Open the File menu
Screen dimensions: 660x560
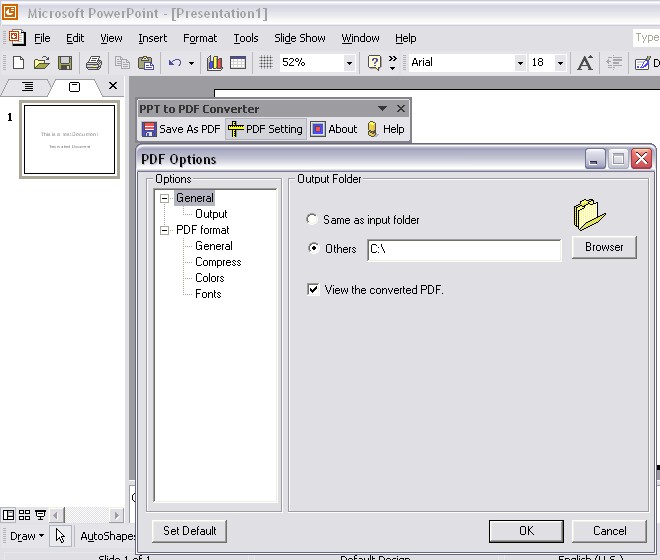(x=42, y=38)
